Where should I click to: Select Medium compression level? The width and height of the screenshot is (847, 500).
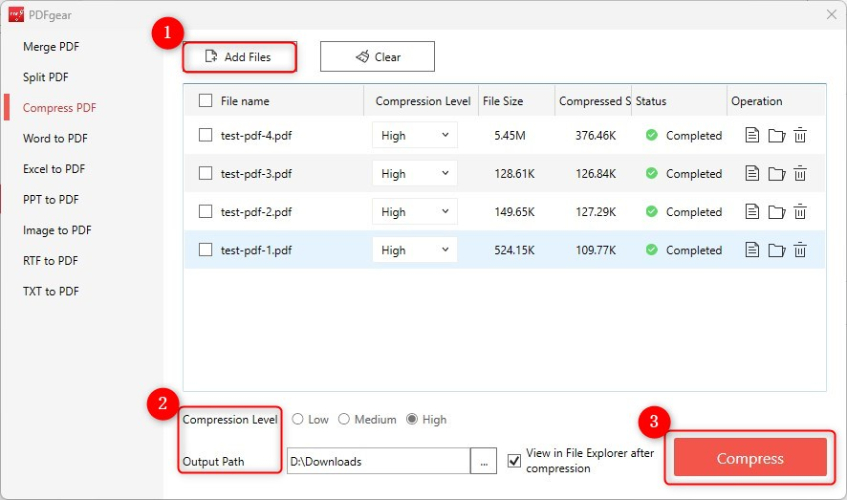344,419
